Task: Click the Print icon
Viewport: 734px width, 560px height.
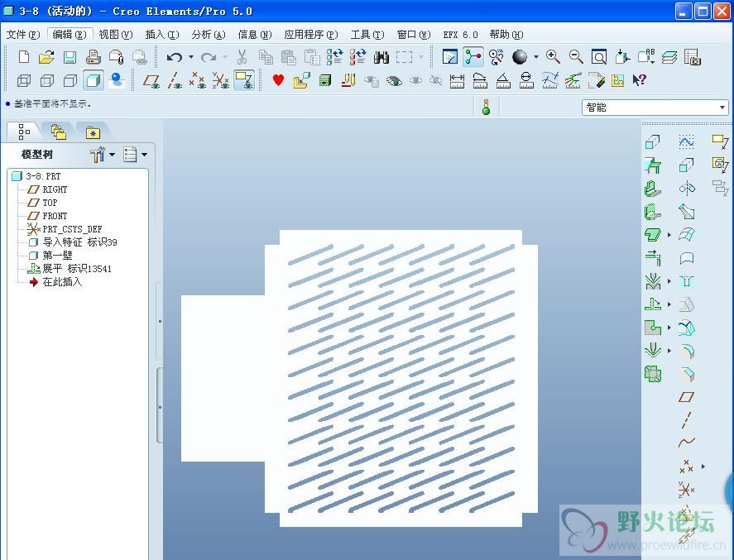Action: click(x=94, y=57)
